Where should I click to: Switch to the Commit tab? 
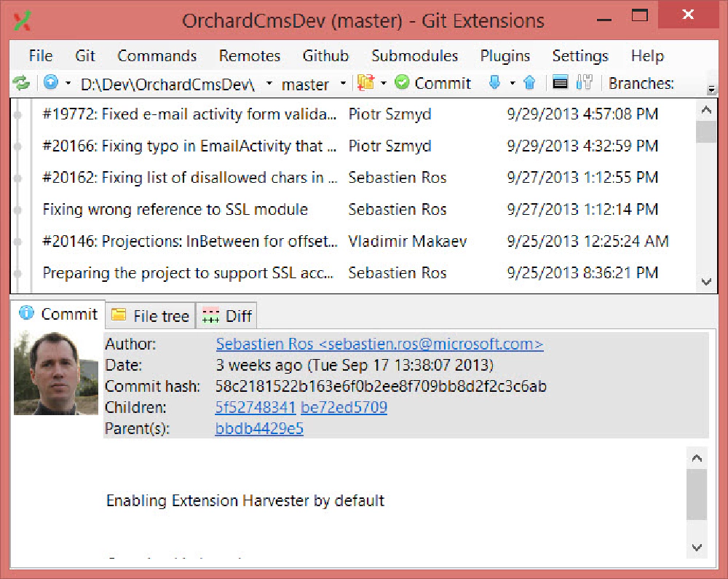tap(58, 315)
